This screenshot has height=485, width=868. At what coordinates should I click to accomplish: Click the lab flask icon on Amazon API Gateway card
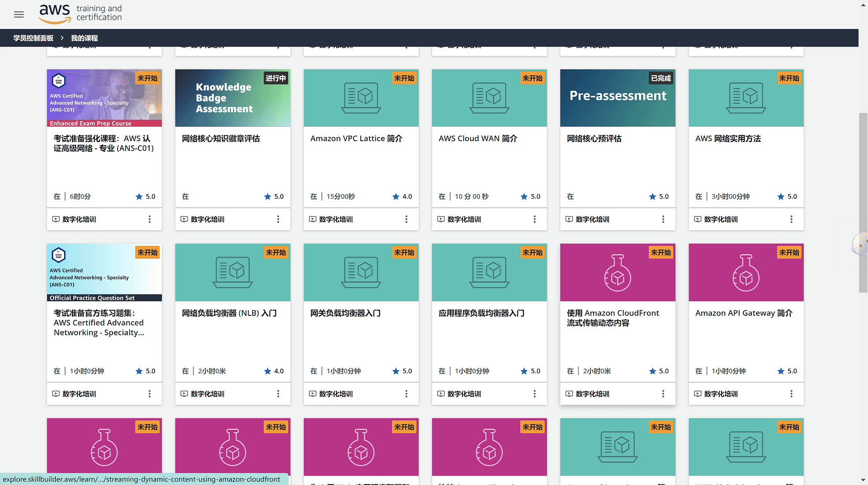[x=746, y=273]
